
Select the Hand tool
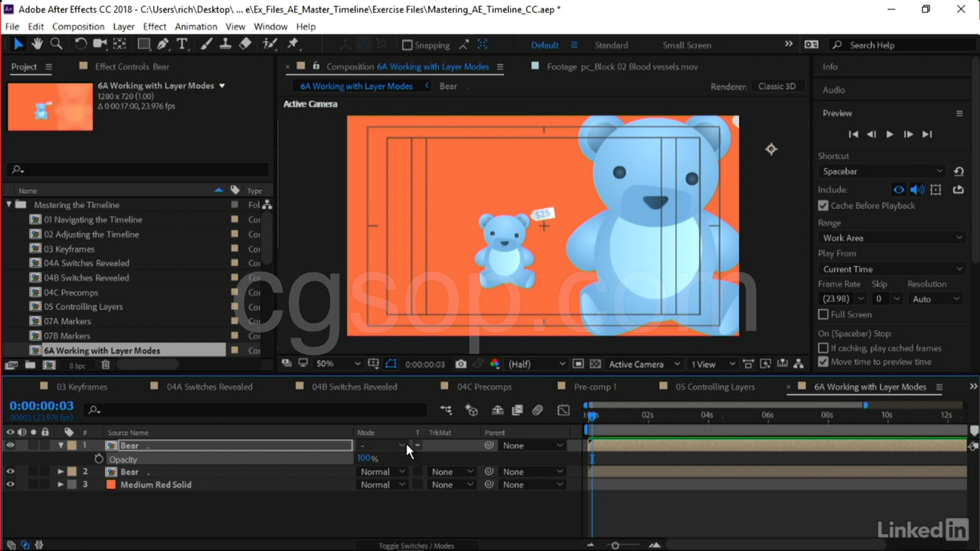(x=37, y=44)
